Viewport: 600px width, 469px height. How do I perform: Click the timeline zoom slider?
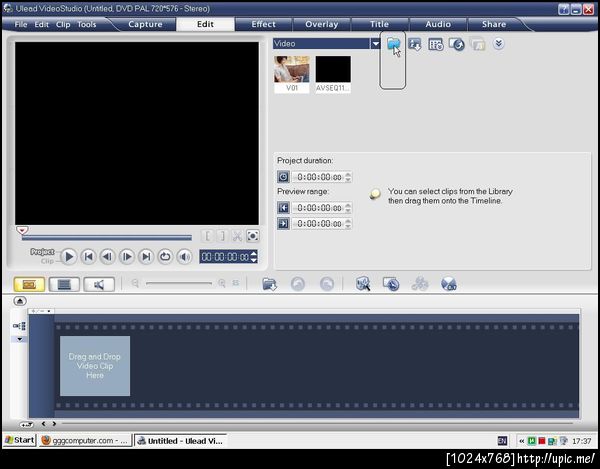[179, 283]
